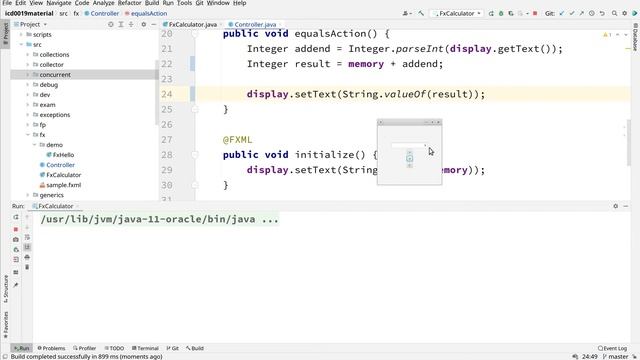The height and width of the screenshot is (360, 640).
Task: Clear console with trash icon
Action: (27, 267)
